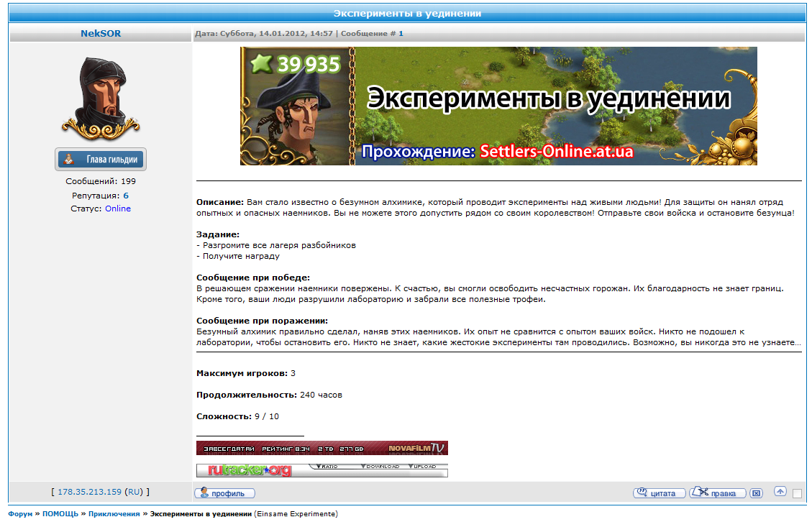Click the RU country link
Viewport: 812px width, 522px height.
tap(134, 492)
